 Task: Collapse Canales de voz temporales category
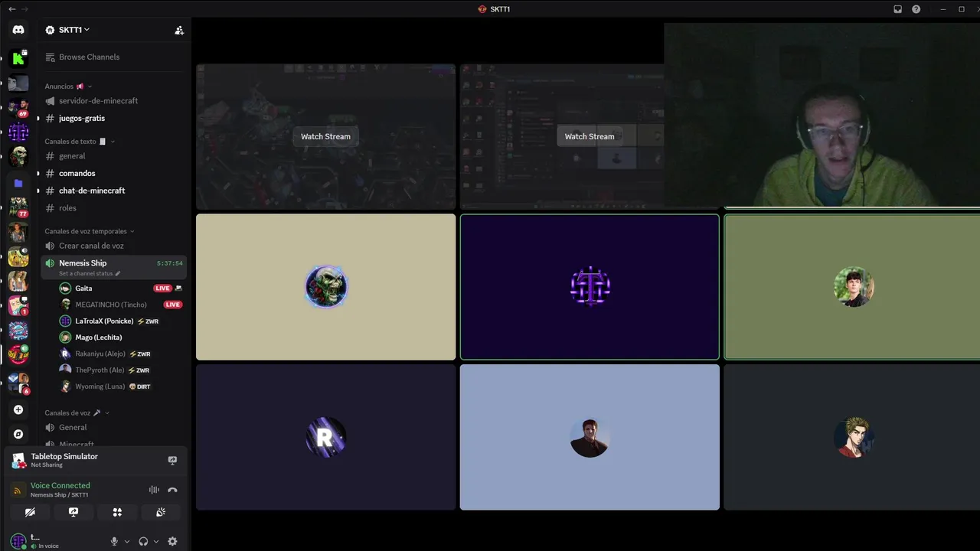[x=90, y=231]
